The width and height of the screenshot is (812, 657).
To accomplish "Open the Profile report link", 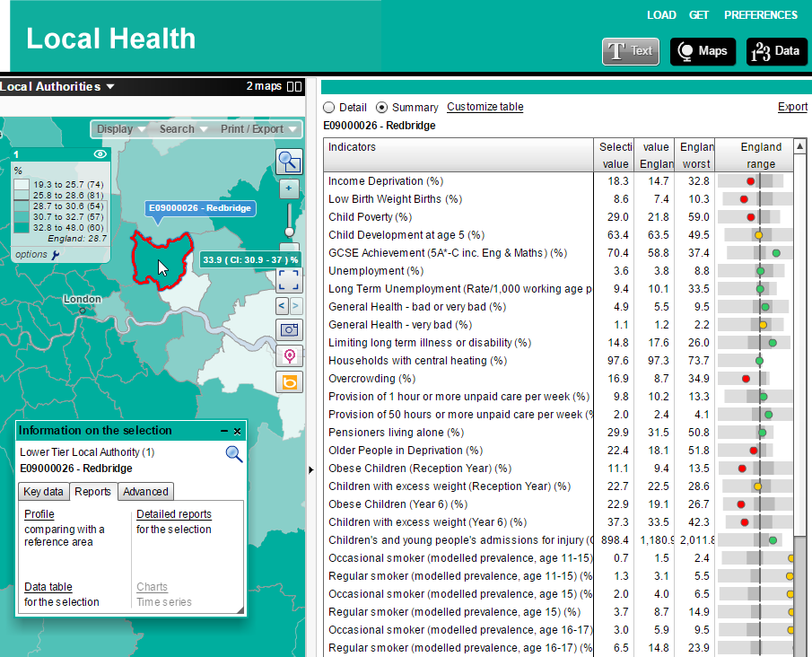I will (39, 514).
